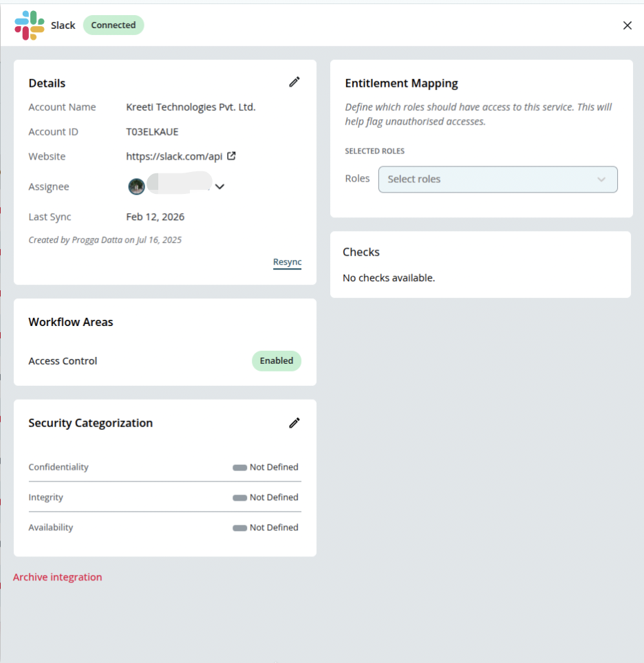
Task: Expand the assignee selection chevron
Action: coord(219,186)
